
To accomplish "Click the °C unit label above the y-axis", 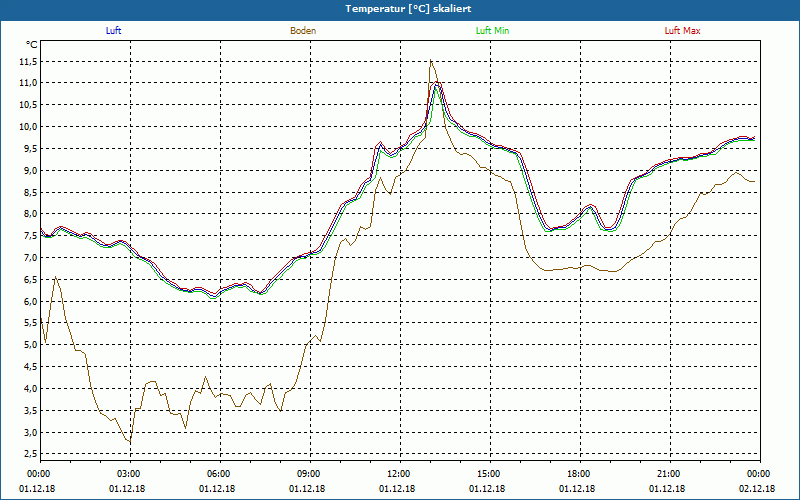I will tap(32, 45).
